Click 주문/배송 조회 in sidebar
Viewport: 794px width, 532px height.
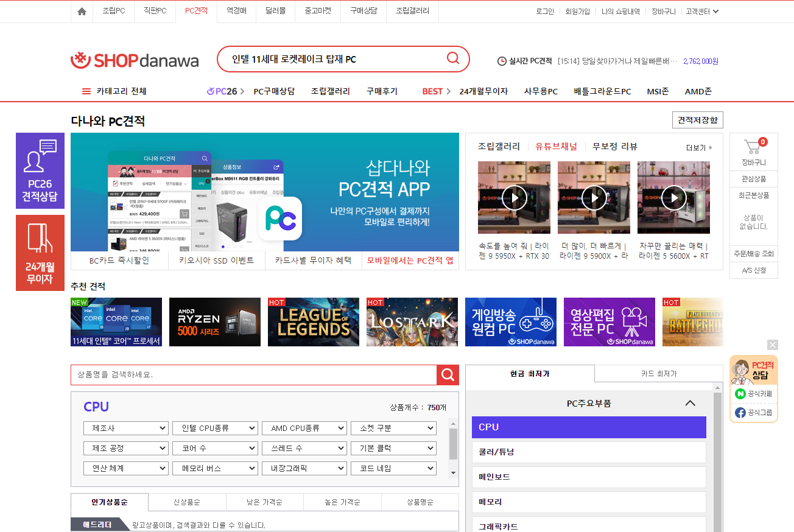754,254
